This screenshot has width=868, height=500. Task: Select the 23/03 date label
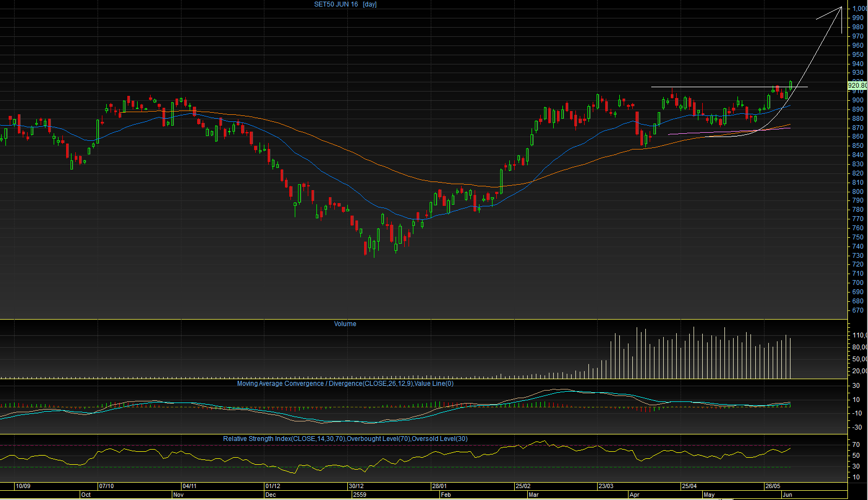[606, 486]
